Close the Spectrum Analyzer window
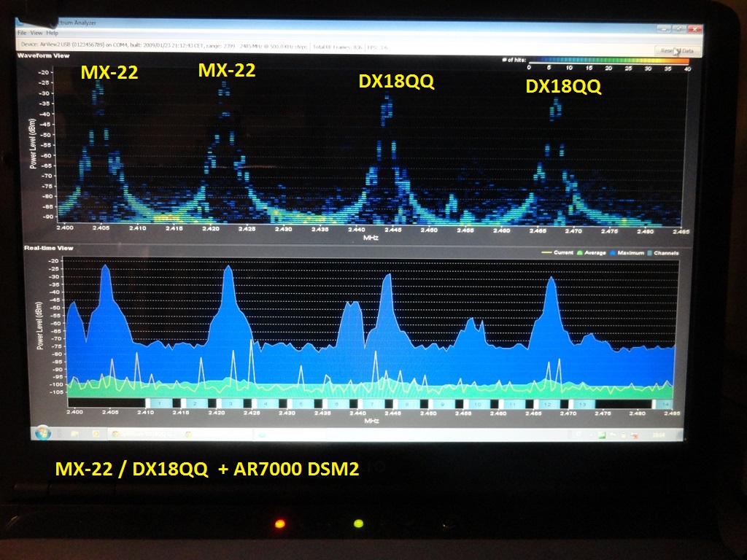The height and width of the screenshot is (560, 747). pyautogui.click(x=694, y=29)
